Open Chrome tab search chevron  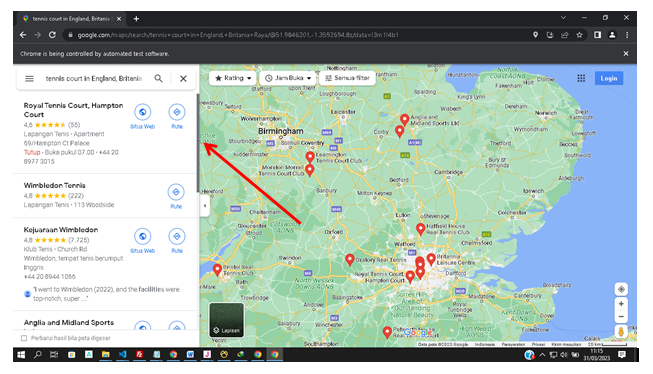(x=563, y=17)
